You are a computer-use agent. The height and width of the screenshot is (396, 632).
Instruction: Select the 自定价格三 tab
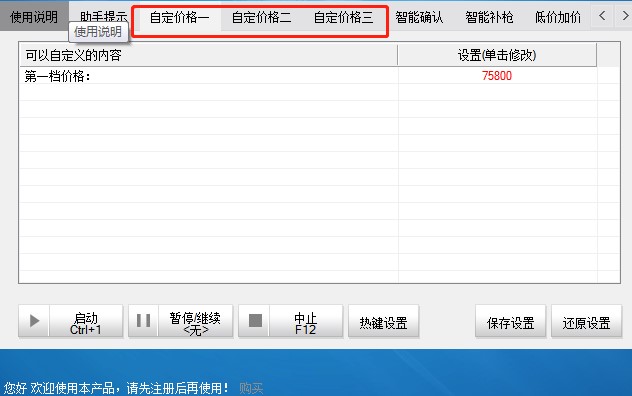pos(343,17)
